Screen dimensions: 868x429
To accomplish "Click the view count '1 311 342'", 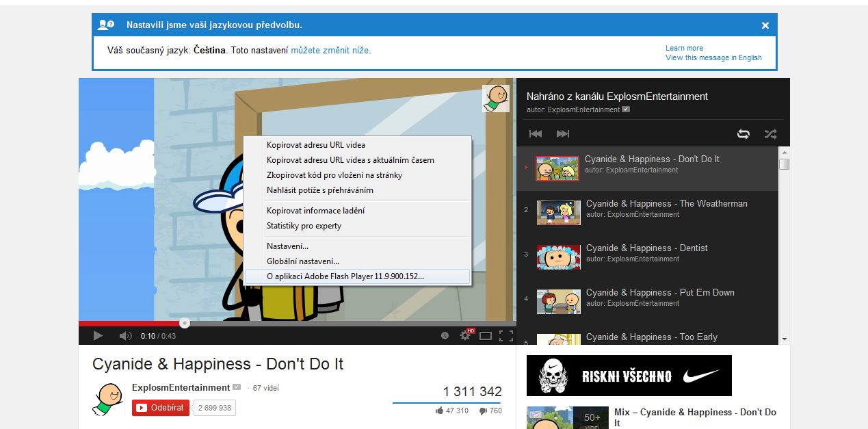I will [473, 391].
